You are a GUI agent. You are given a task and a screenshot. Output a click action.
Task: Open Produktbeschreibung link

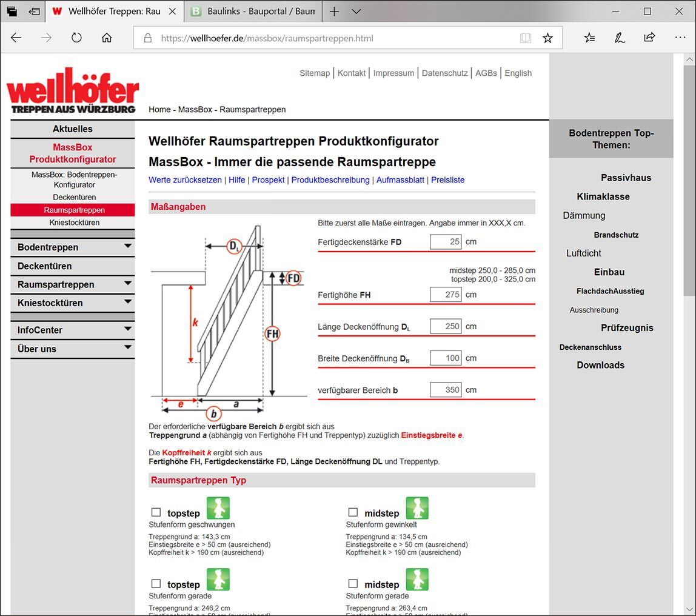pyautogui.click(x=330, y=179)
